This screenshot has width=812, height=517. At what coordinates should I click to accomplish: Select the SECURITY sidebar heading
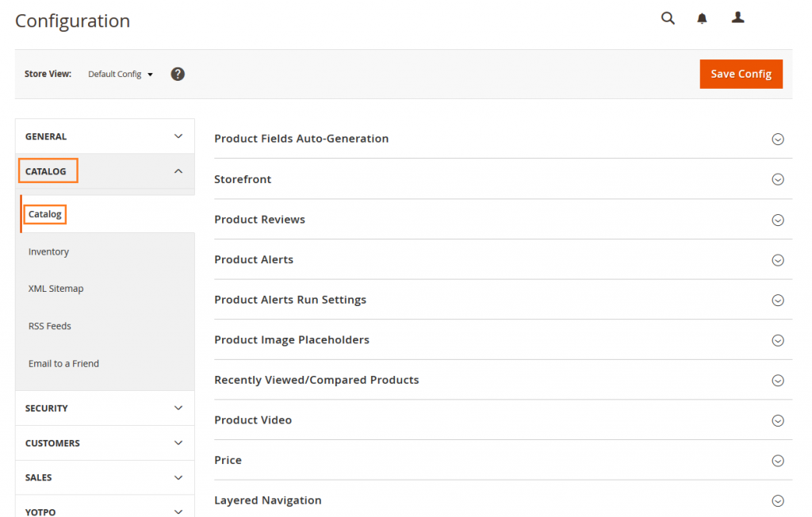coord(47,408)
